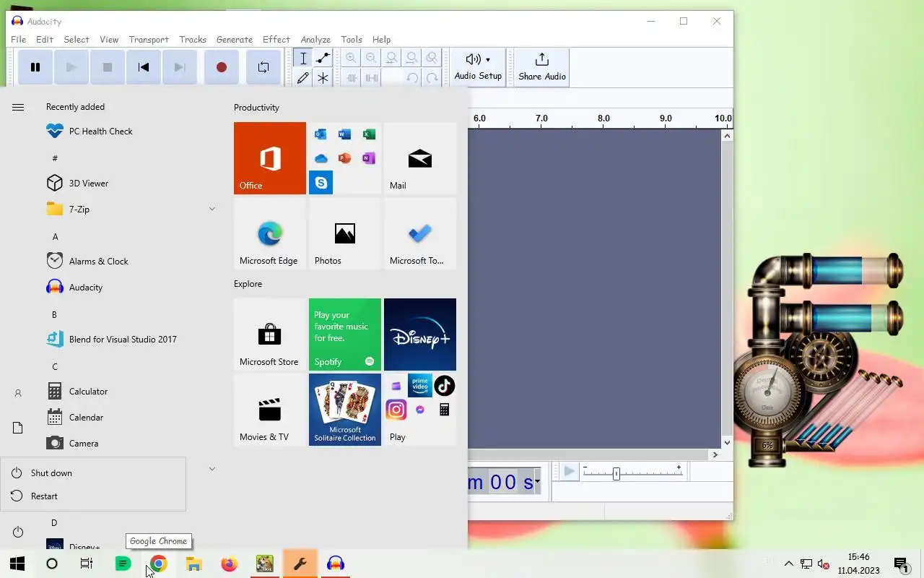Image resolution: width=924 pixels, height=578 pixels.
Task: Click the Redo arrow icon
Action: [432, 77]
